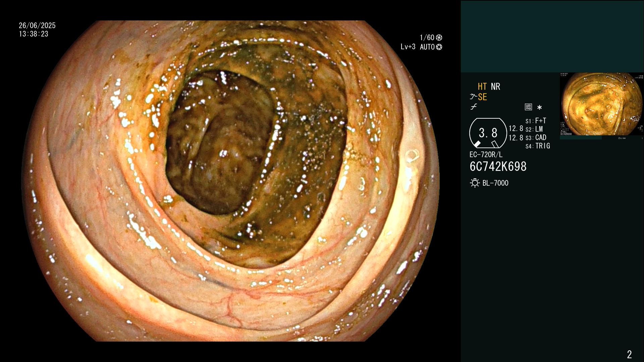
Task: Click the shutter icon next to 1/60
Action: click(439, 38)
